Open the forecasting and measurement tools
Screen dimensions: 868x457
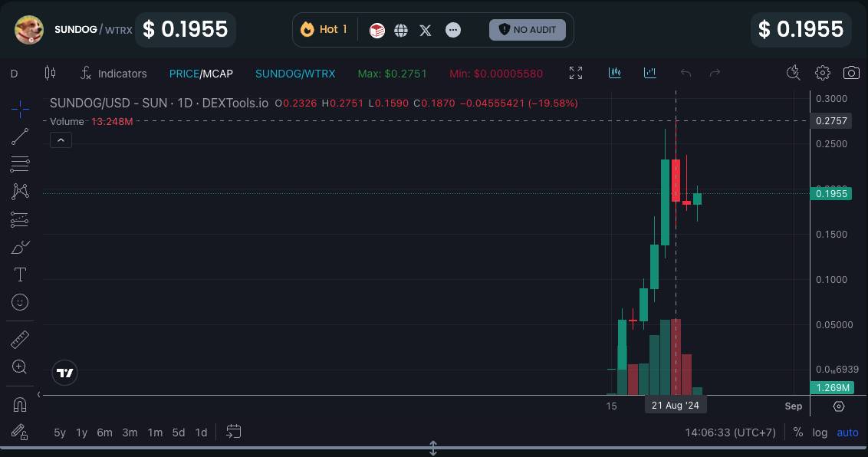[x=20, y=219]
